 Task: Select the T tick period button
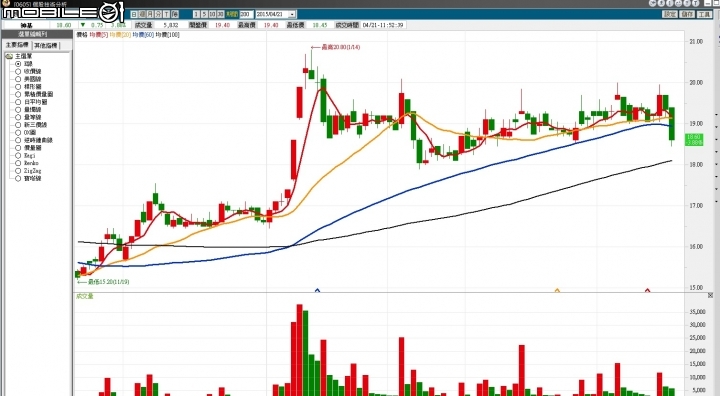[166, 14]
